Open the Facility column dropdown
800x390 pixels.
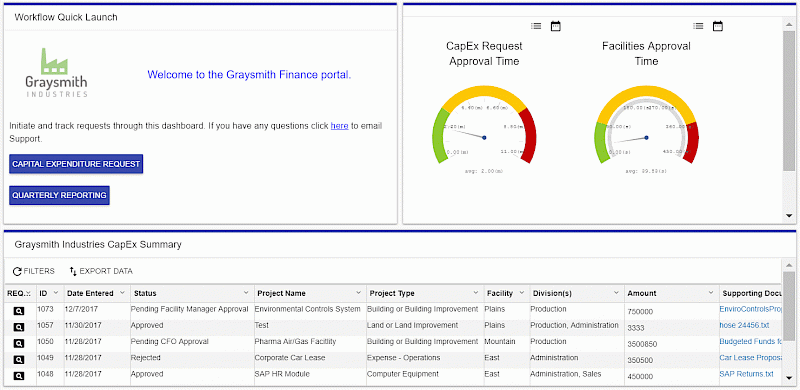point(521,293)
